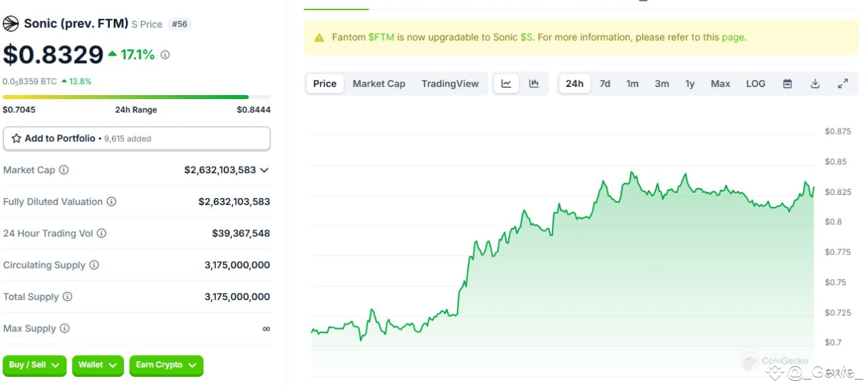This screenshot has height=387, width=868.
Task: Switch to the Market Cap tab
Action: (378, 84)
